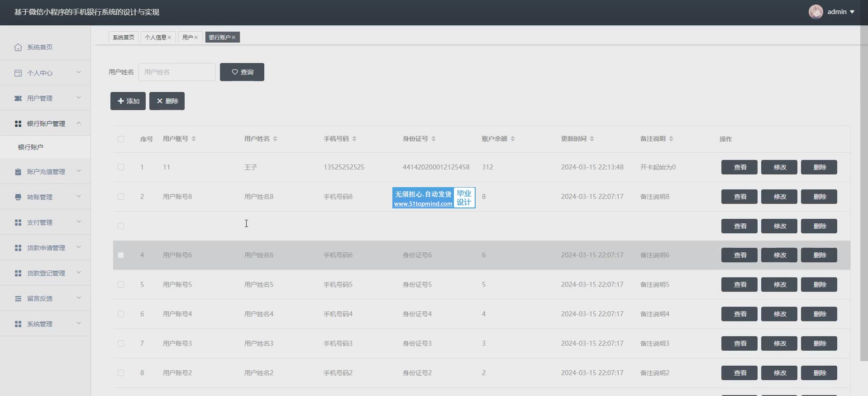The width and height of the screenshot is (868, 396).
Task: Click the 个人中心 sidebar icon
Action: point(18,73)
